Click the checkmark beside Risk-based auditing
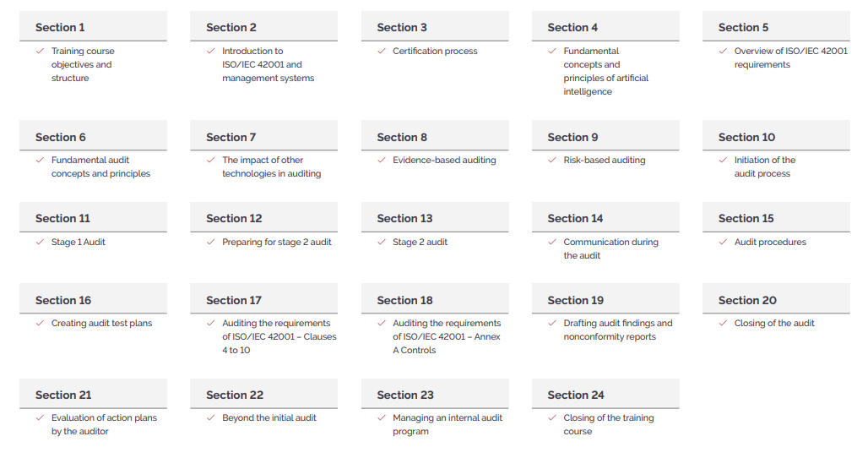This screenshot has height=469, width=868. (x=552, y=160)
